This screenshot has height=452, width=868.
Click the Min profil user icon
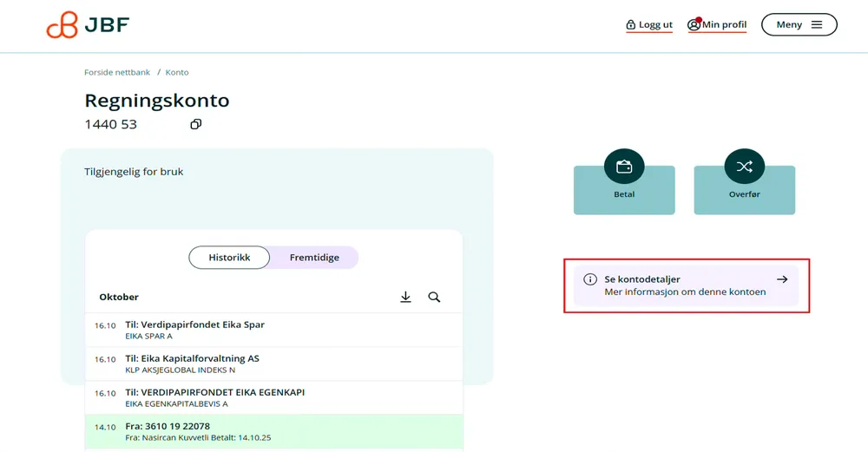694,25
